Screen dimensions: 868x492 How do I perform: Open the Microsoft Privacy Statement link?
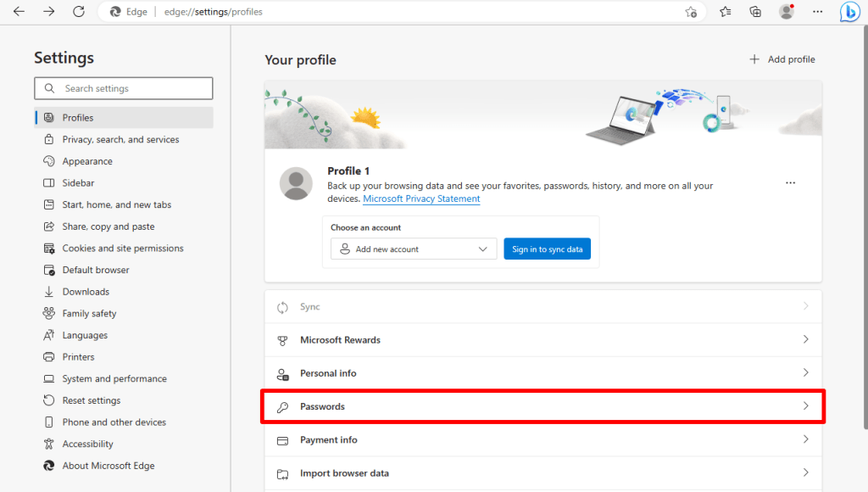click(421, 198)
